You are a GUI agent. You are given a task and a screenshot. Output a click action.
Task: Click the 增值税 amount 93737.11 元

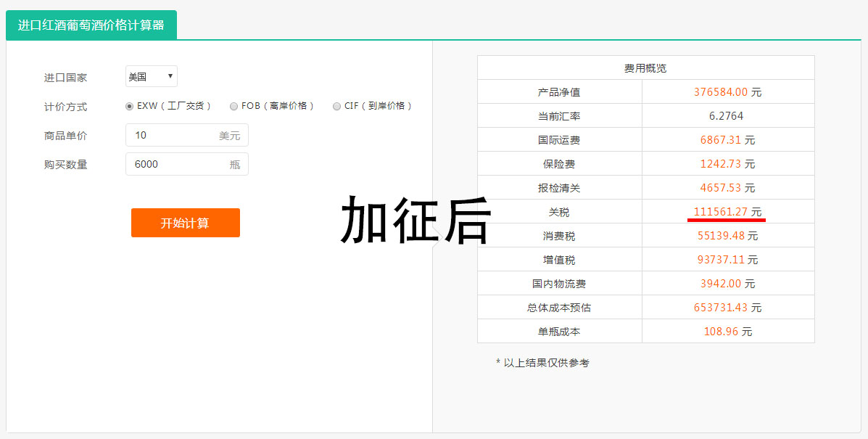[x=727, y=260]
